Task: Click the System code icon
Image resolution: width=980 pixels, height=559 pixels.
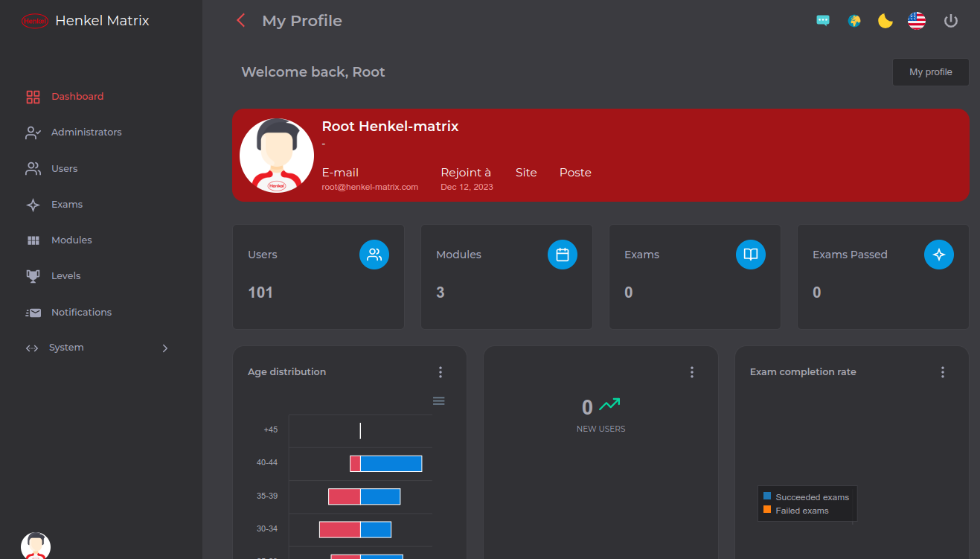Action: [32, 348]
